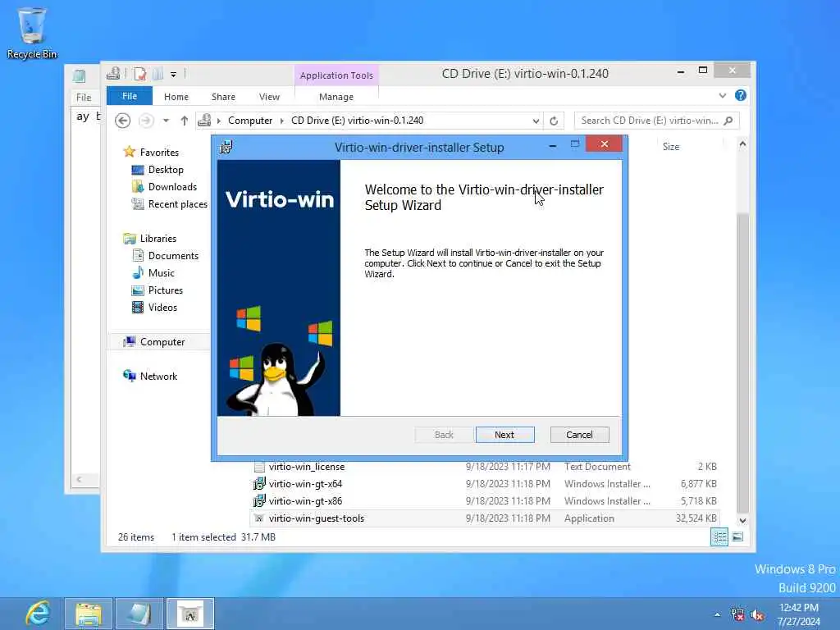
Task: Click the Size column header
Action: [671, 146]
